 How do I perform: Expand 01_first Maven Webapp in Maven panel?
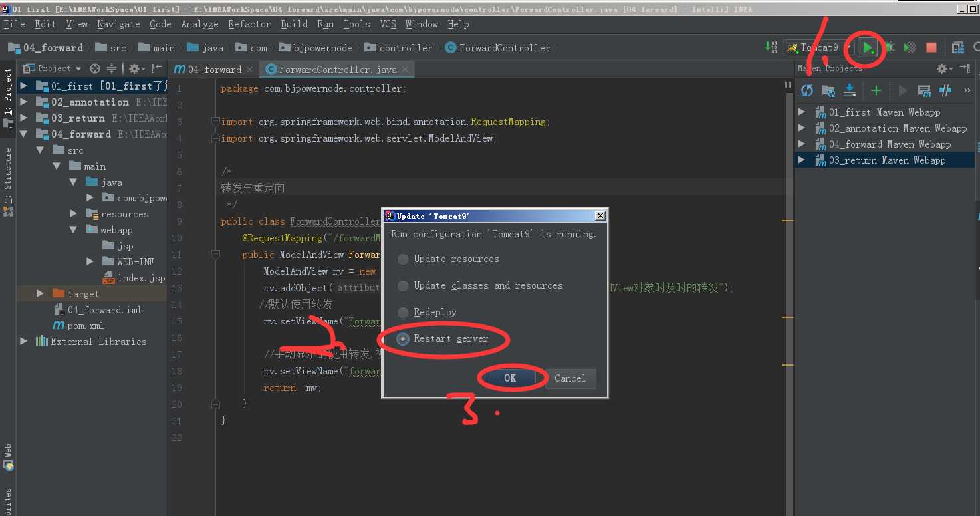(x=801, y=112)
